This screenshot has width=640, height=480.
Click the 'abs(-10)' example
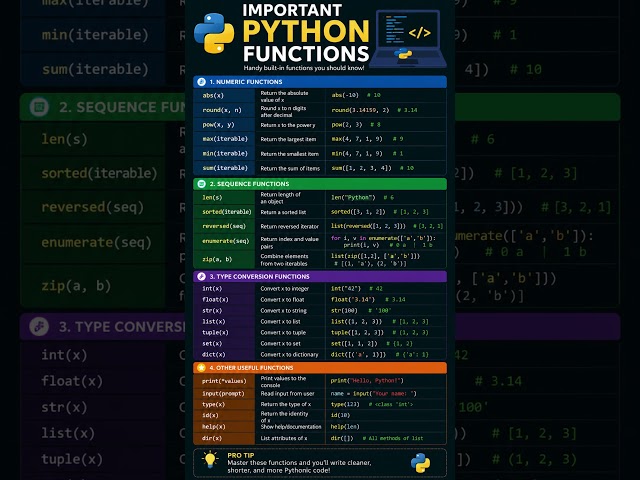pyautogui.click(x=345, y=95)
